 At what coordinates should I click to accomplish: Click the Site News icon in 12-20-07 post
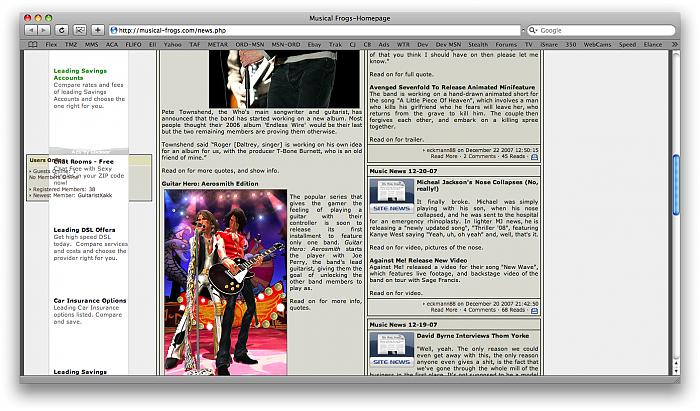tap(392, 196)
